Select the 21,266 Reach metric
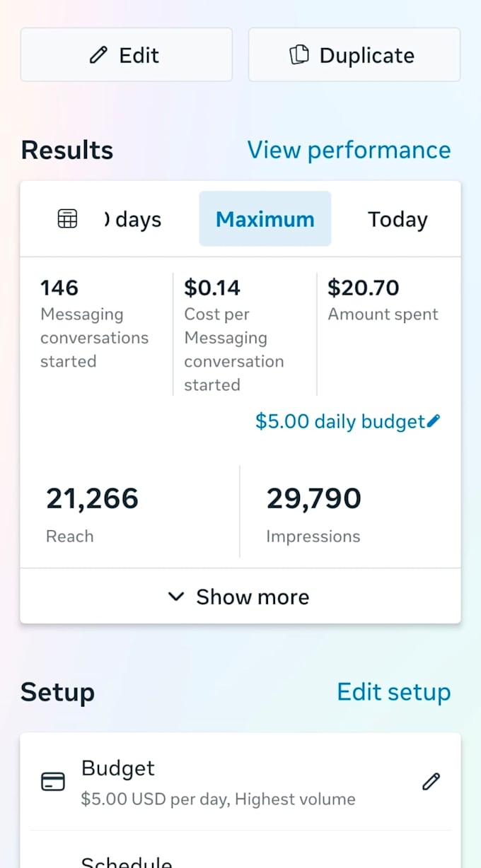The width and height of the screenshot is (481, 868). [x=92, y=514]
